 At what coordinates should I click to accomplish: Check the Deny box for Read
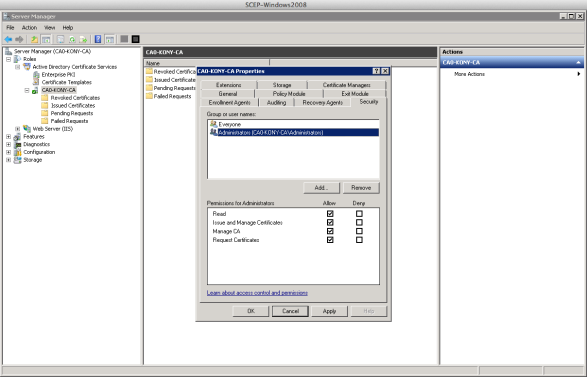pyautogui.click(x=359, y=214)
